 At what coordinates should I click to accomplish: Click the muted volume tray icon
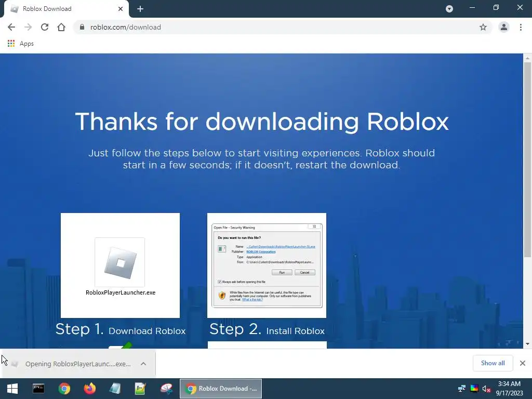486,389
